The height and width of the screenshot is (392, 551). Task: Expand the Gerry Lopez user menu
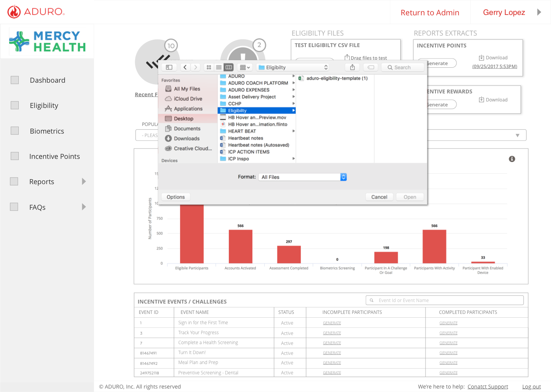click(539, 12)
